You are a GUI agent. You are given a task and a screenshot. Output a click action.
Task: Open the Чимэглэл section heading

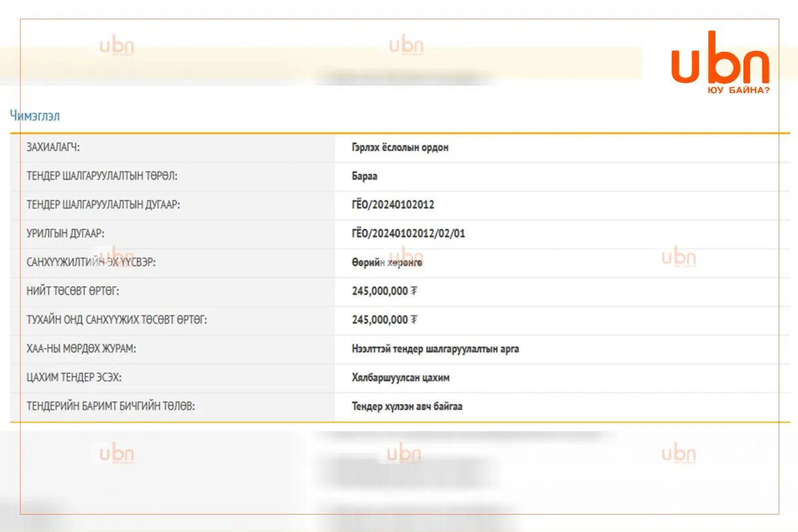click(x=35, y=116)
